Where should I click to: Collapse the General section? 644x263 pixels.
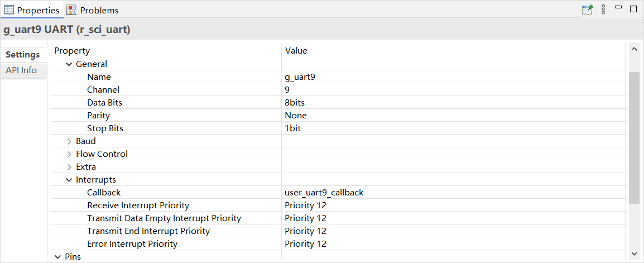click(69, 64)
